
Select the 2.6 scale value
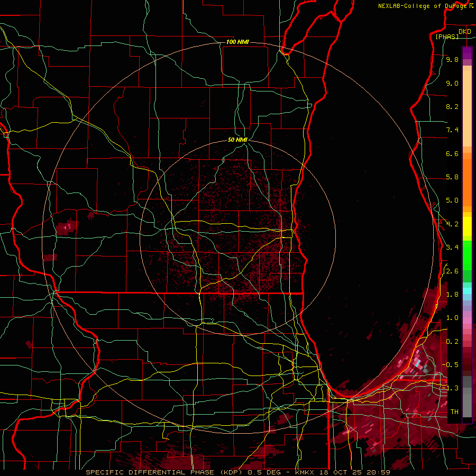(x=452, y=271)
